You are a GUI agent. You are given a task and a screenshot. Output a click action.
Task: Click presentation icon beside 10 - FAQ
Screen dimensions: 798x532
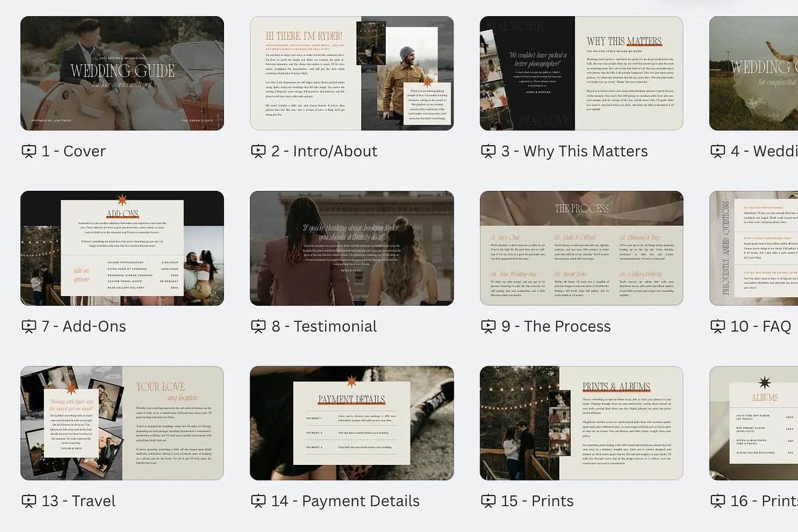coord(718,327)
